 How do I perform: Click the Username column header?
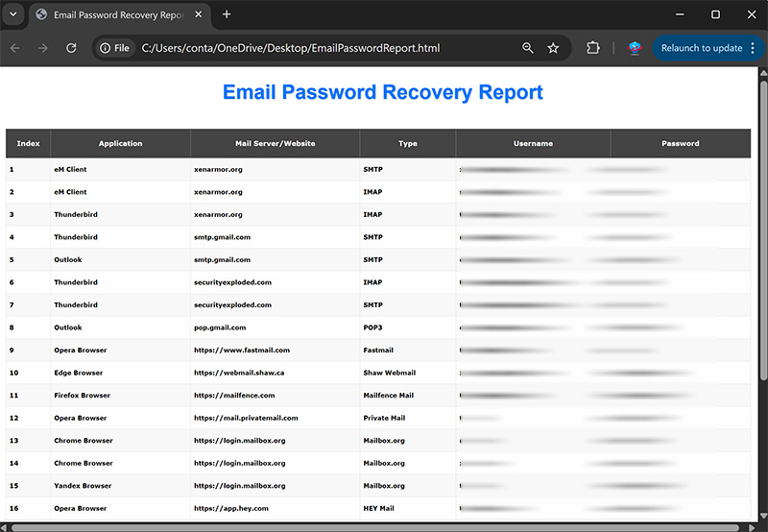tap(534, 143)
